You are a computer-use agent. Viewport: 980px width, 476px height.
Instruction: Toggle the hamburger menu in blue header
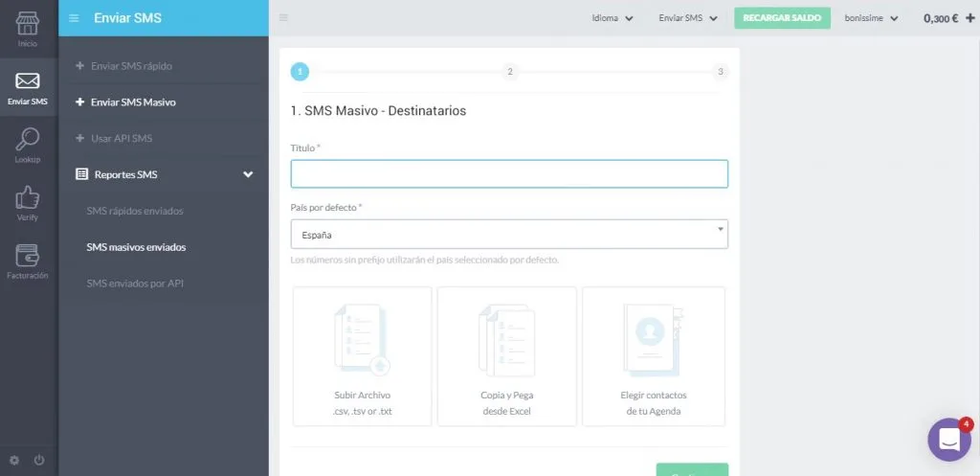74,18
